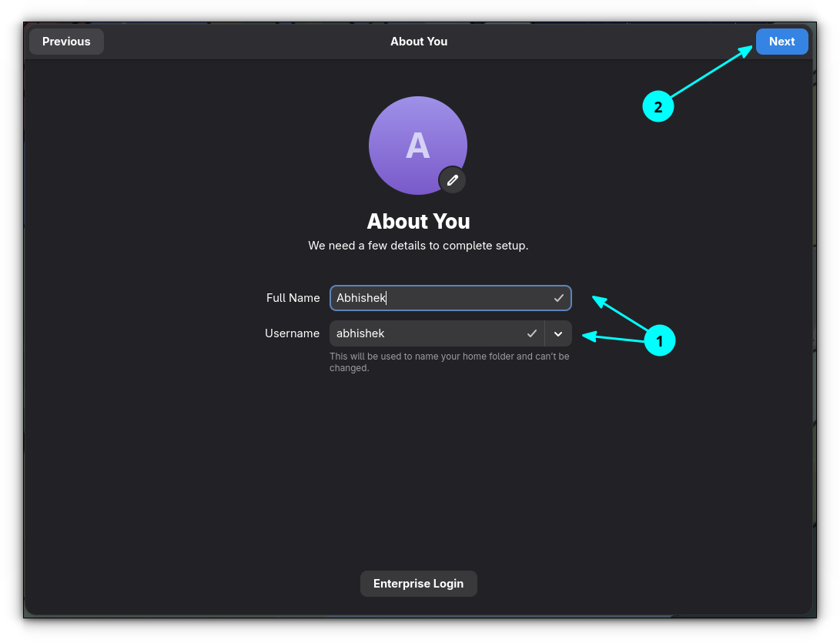Click the large About You heading

[x=418, y=221]
